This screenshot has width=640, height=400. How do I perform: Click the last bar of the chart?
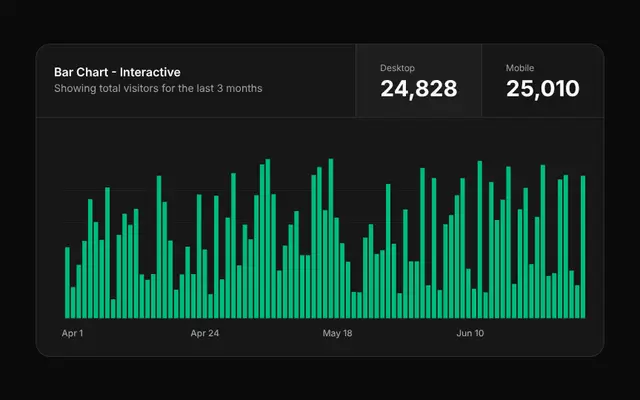pyautogui.click(x=583, y=247)
